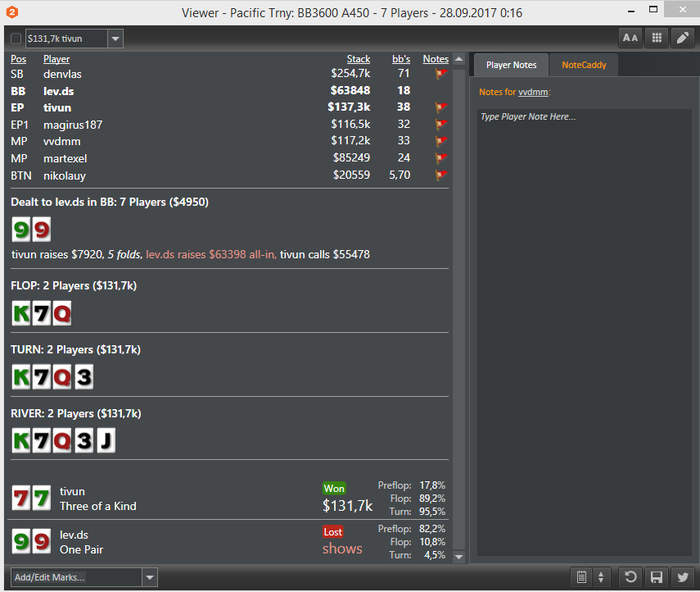Click the save floppy disk icon
Viewport: 700px width, 592px height.
[x=657, y=577]
